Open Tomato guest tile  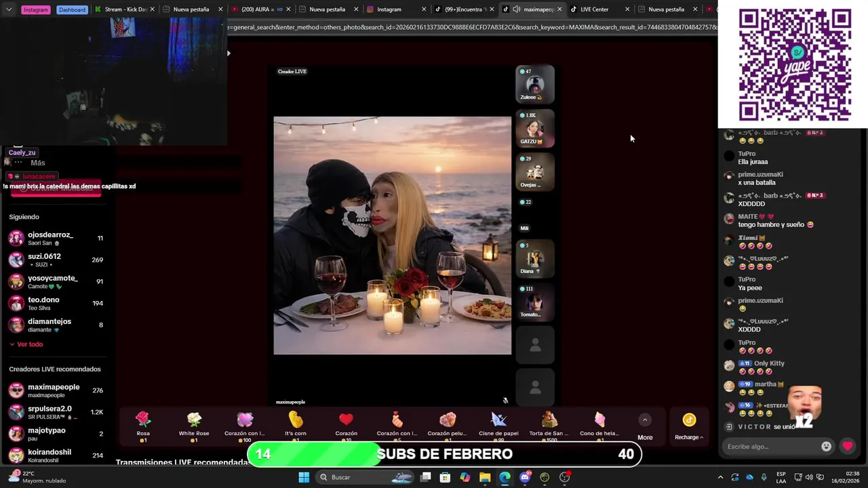(535, 302)
